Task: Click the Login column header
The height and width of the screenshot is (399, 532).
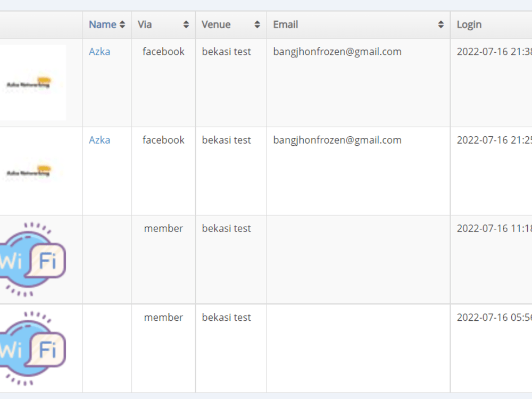Action: 491,25
